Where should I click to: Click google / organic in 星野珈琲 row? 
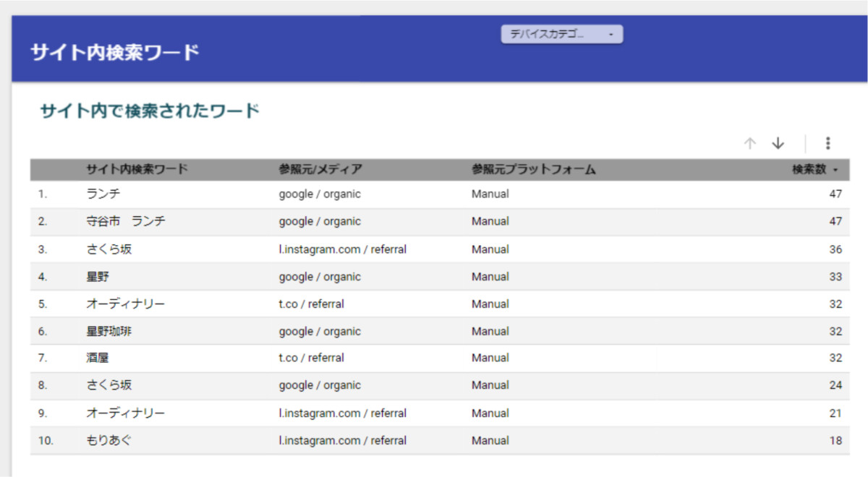(320, 331)
